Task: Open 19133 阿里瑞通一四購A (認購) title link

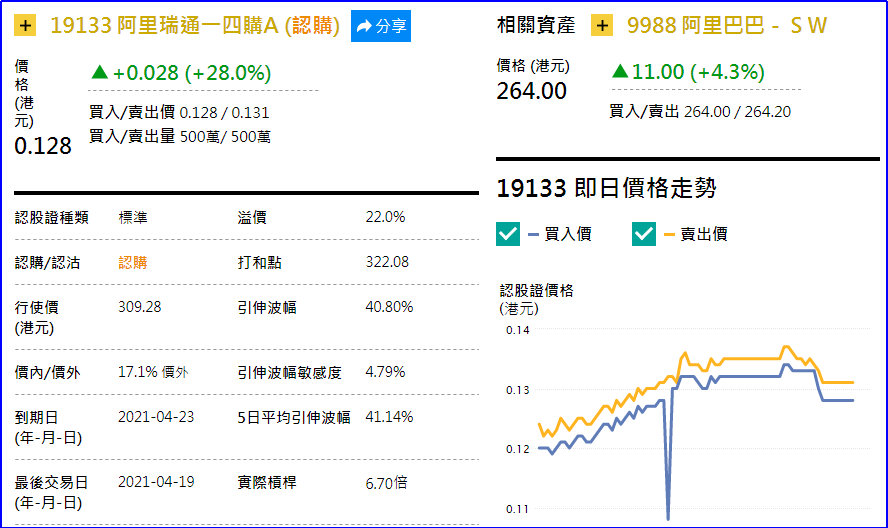Action: tap(195, 25)
